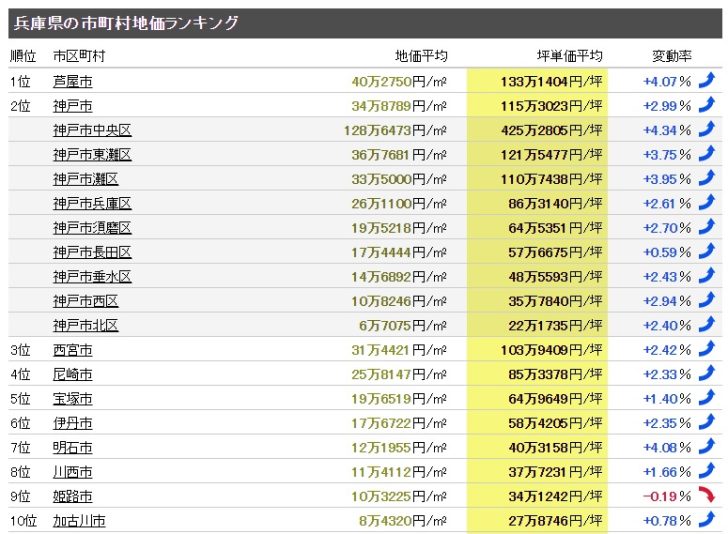Image resolution: width=728 pixels, height=534 pixels.
Task: Click the up arrow for 川西市 +1.66%
Action: pyautogui.click(x=707, y=471)
